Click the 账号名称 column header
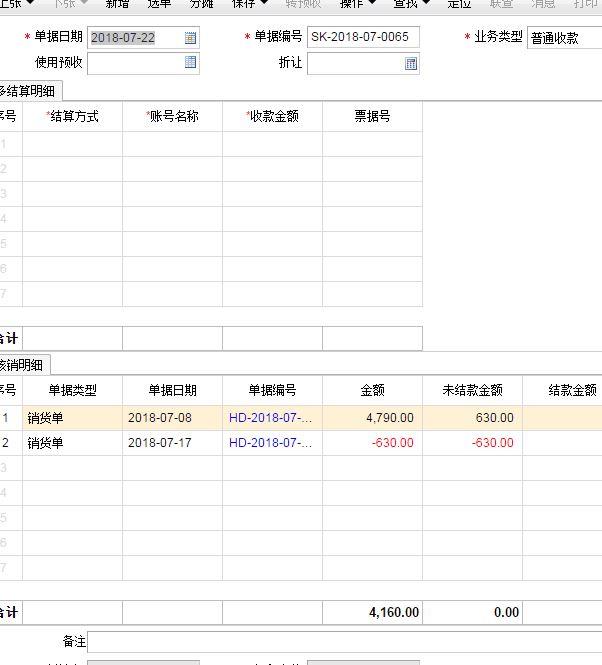The height and width of the screenshot is (665, 602). pyautogui.click(x=173, y=116)
